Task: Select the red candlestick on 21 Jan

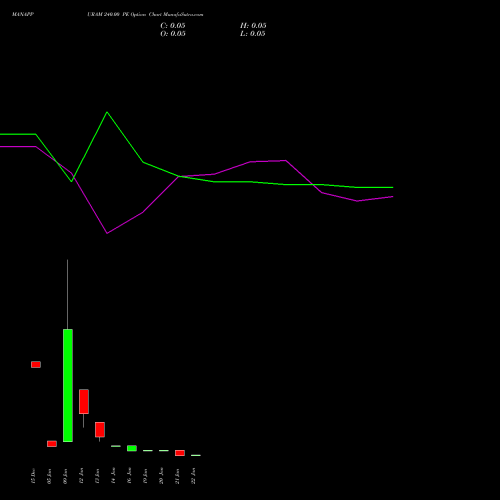Action: [180, 453]
